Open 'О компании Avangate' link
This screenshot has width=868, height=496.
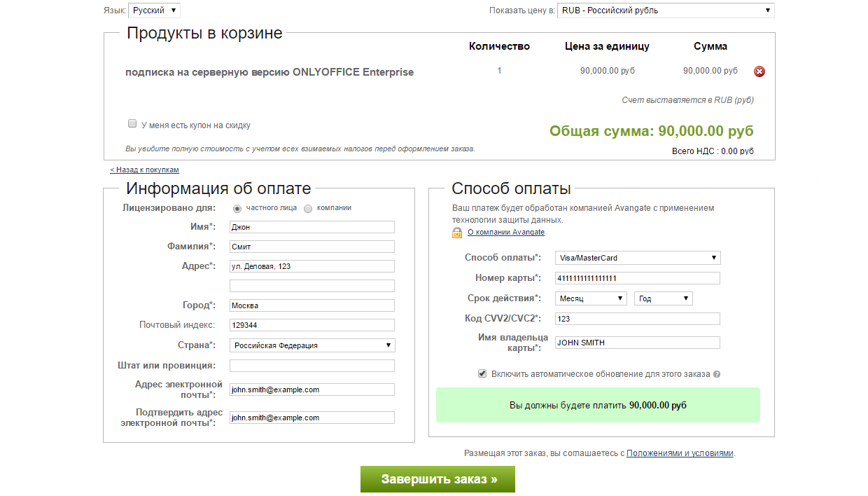click(506, 232)
